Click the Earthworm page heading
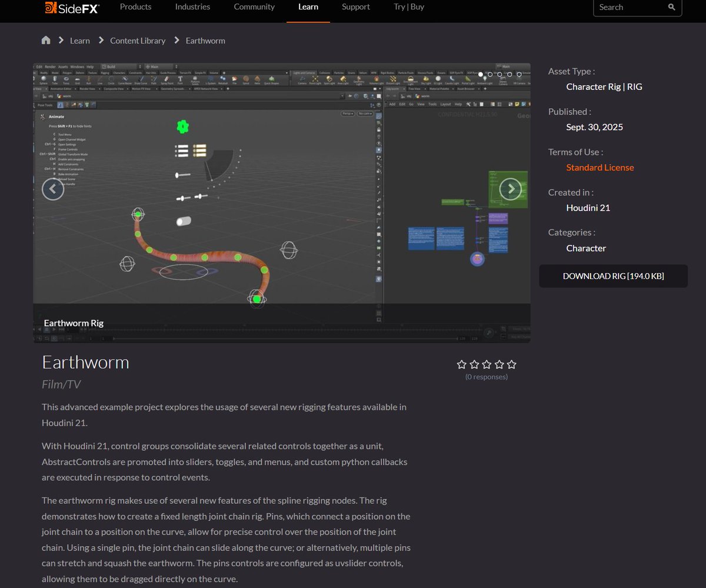This screenshot has width=706, height=588. coord(85,362)
